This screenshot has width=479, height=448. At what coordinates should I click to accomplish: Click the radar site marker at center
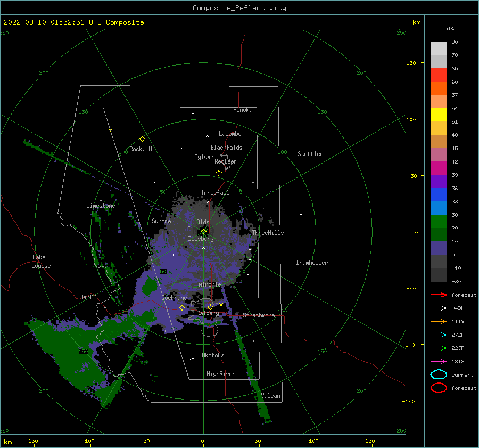point(203,232)
